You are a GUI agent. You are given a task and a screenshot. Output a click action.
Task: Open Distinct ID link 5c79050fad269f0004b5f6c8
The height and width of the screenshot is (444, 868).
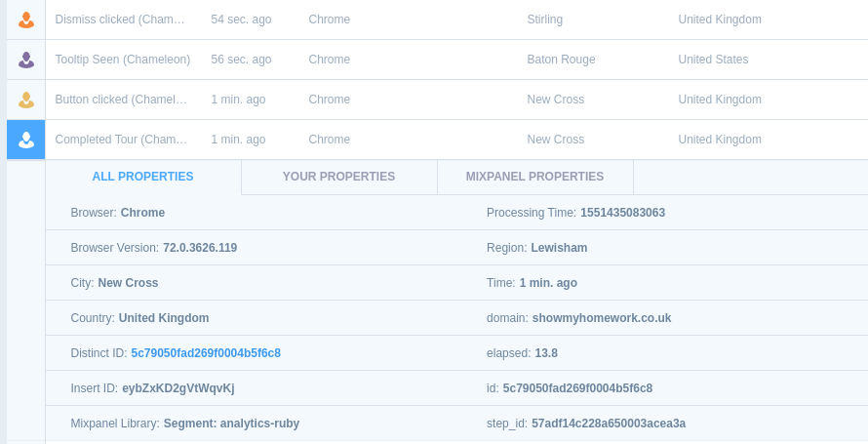pos(206,353)
